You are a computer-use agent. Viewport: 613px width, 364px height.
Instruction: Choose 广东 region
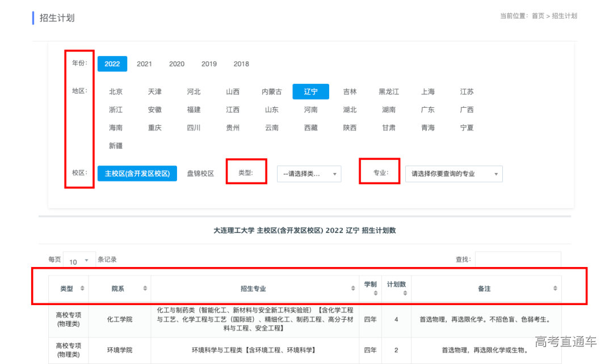click(427, 110)
